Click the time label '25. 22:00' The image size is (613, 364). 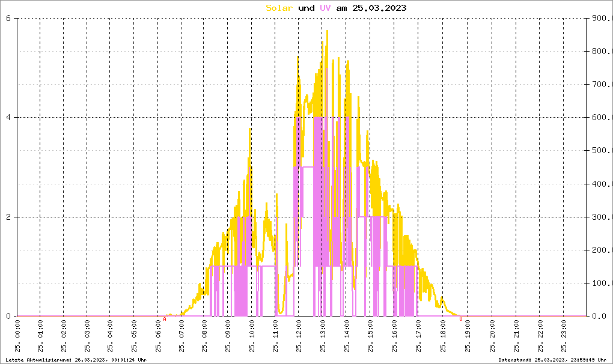pos(540,336)
